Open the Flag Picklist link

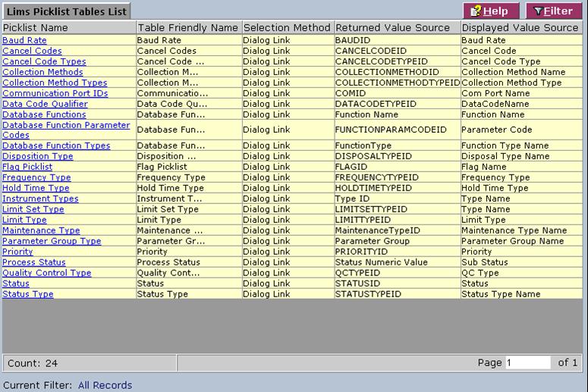[27, 167]
